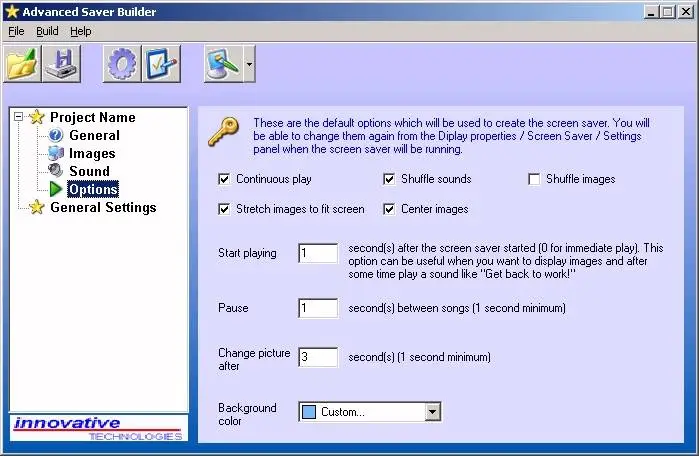Click the Advanced Saver Builder title star icon
This screenshot has height=456, width=699.
[12, 12]
